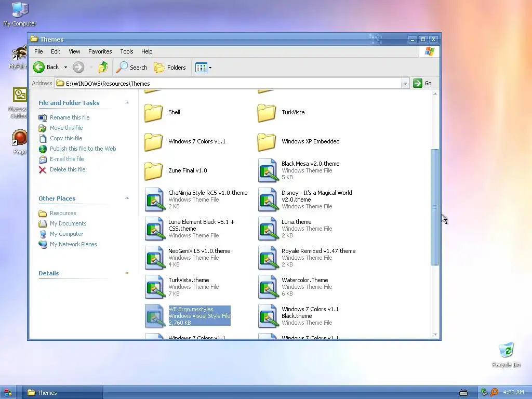Select Luna Element Black v5.1 theme icon

[x=155, y=229]
